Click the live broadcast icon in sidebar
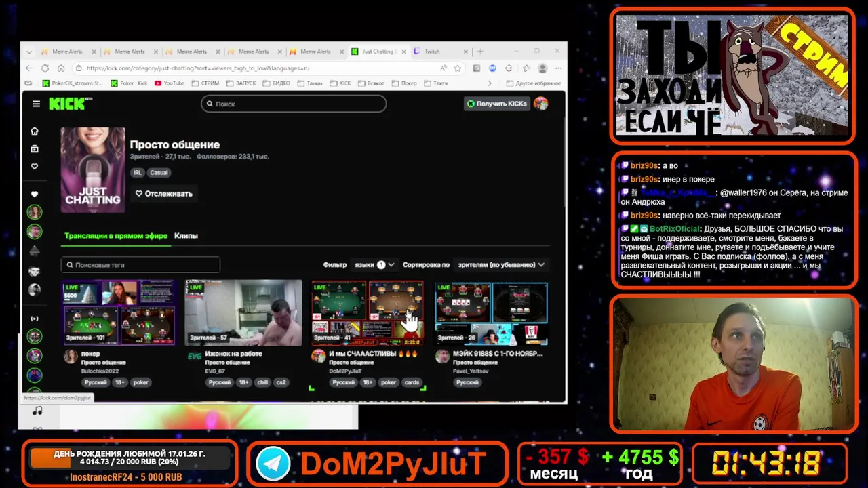Screen dimensions: 868x488 [x=35, y=319]
